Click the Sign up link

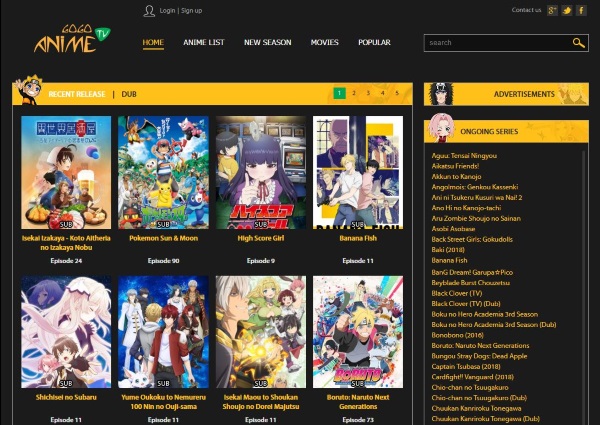point(192,10)
